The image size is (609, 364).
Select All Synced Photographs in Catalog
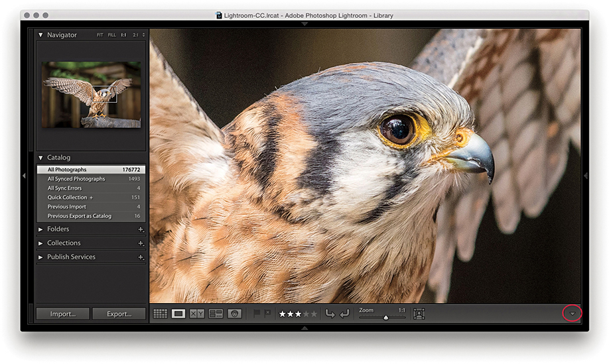click(76, 179)
